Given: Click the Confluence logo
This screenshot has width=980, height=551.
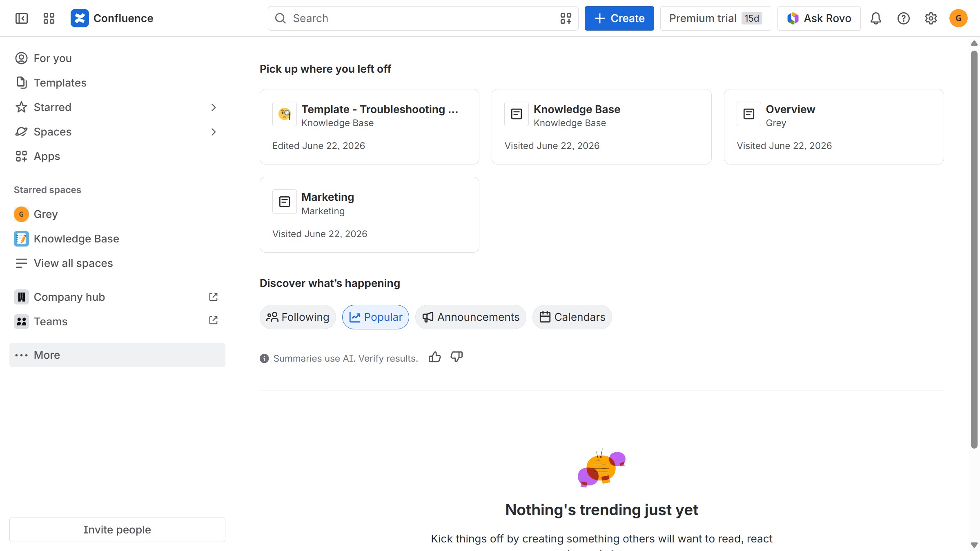Looking at the screenshot, I should 80,18.
